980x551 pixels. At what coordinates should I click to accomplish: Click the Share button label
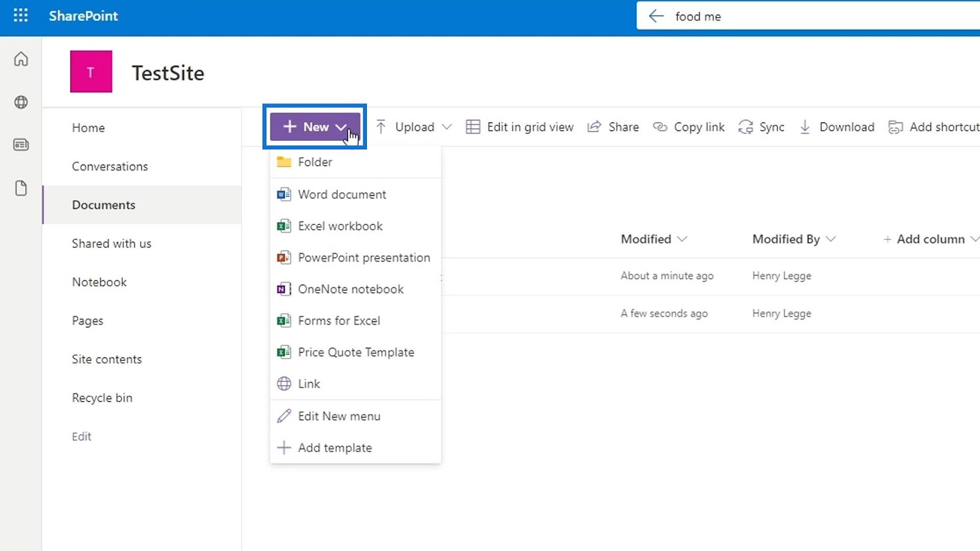point(624,127)
